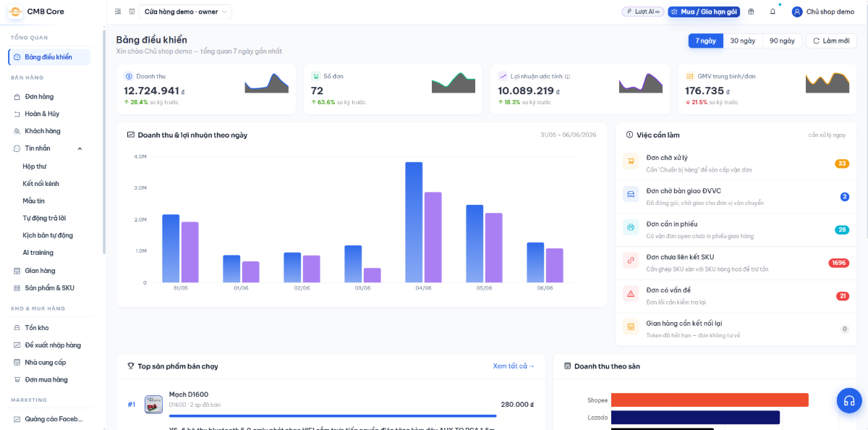This screenshot has width=868, height=430.
Task: Click the GMV trung bình/đơn card icon
Action: click(690, 76)
